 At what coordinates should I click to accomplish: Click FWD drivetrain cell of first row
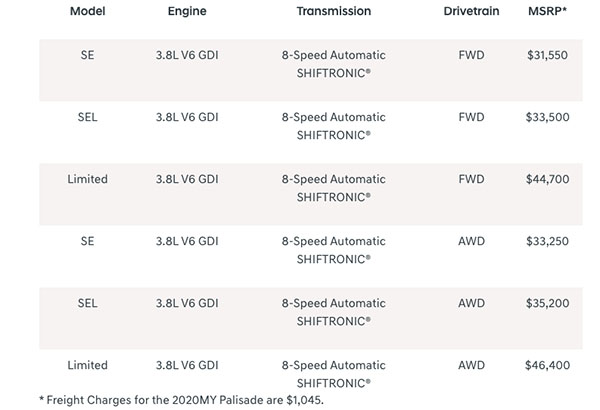coord(471,55)
